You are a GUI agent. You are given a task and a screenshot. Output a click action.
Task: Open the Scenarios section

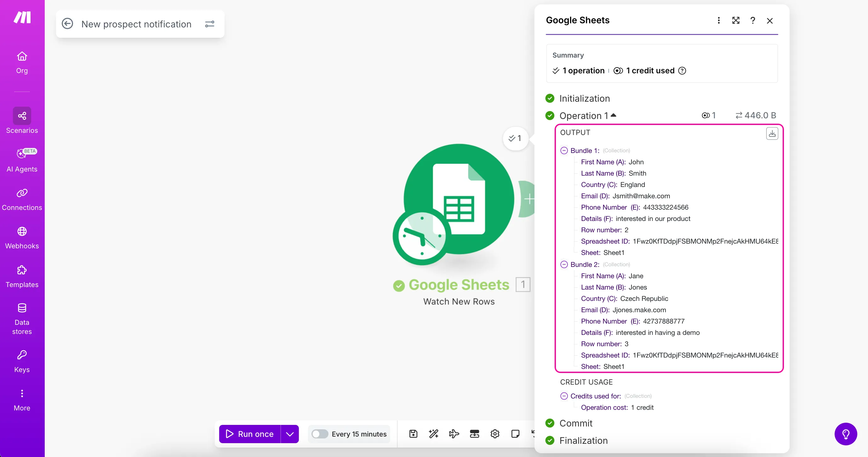pyautogui.click(x=22, y=121)
